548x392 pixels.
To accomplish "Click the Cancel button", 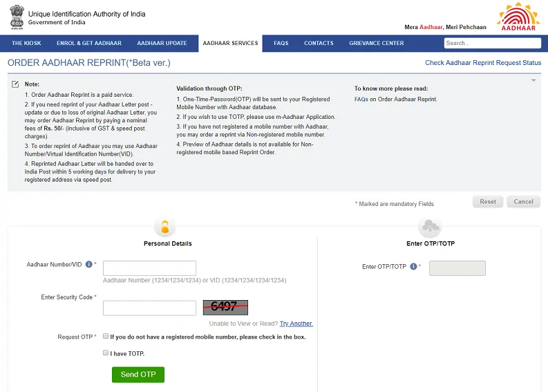I will click(x=524, y=202).
